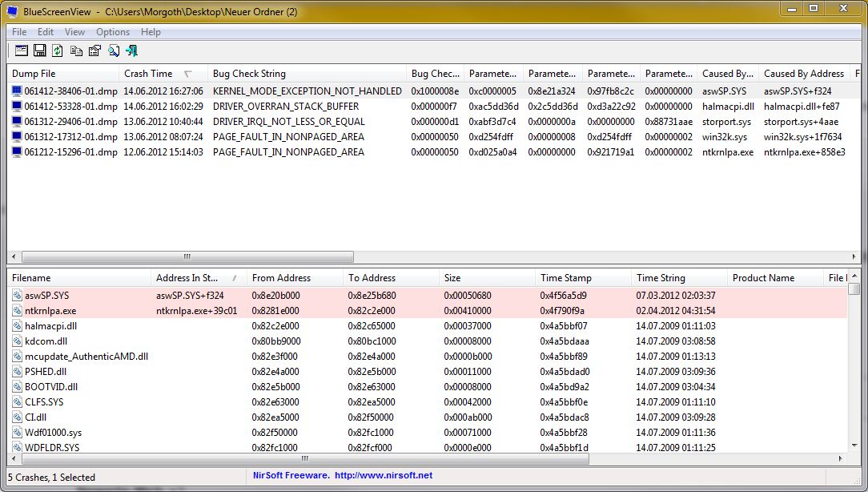Viewport: 868px width, 492px height.
Task: Click dump icon of 061312-29406-01.dmp
Action: [x=17, y=121]
